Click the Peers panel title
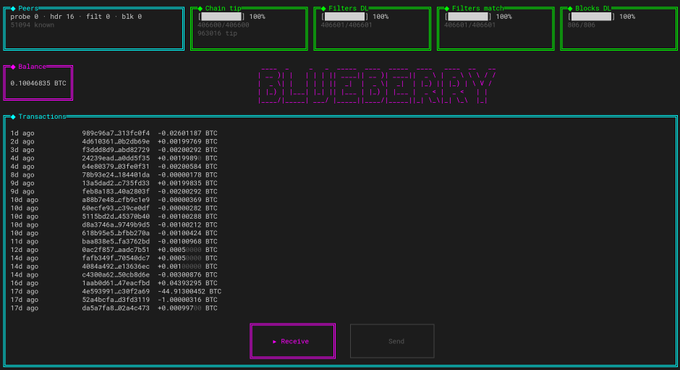This screenshot has width=680, height=370. point(28,8)
